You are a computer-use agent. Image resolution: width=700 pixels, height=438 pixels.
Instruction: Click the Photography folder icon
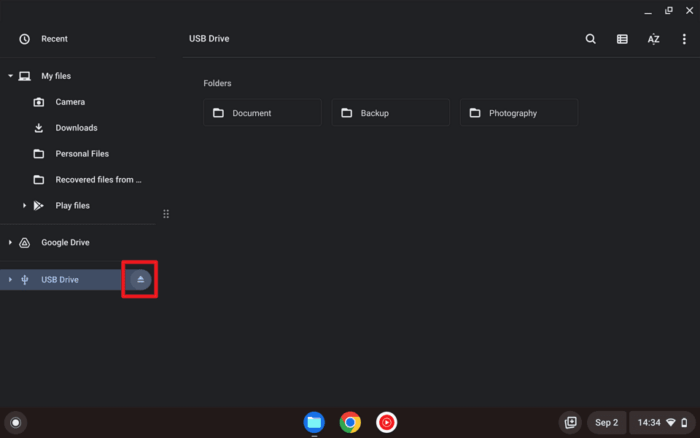pos(475,113)
